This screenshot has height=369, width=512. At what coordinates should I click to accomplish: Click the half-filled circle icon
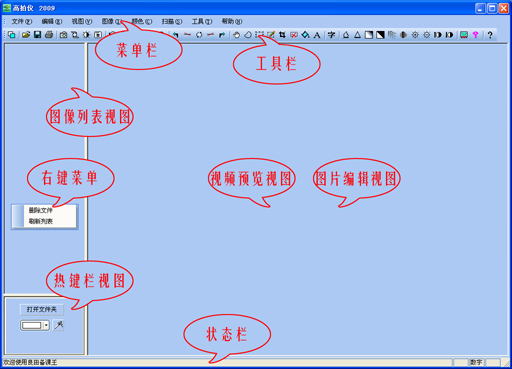(x=403, y=35)
